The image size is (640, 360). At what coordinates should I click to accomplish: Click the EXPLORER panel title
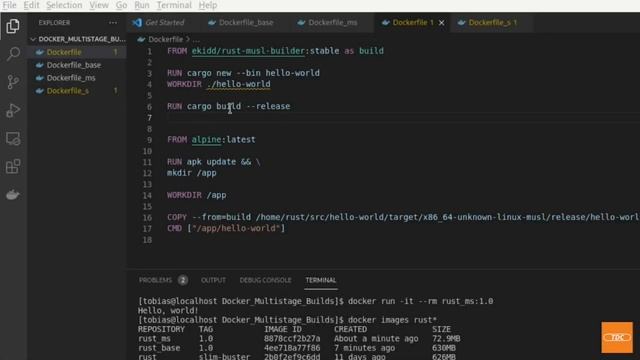(54, 23)
